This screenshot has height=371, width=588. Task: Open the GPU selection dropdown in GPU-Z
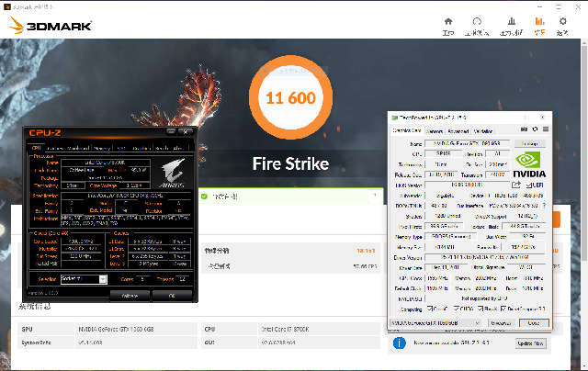click(435, 322)
